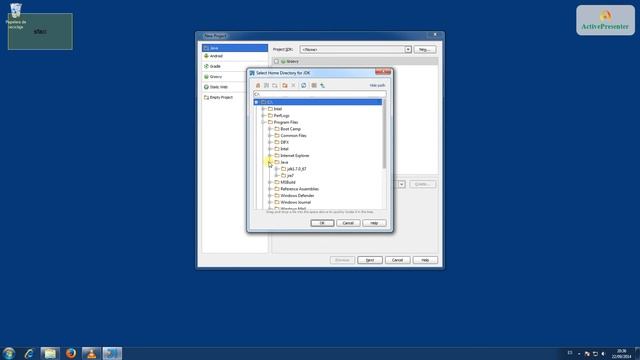
Task: Click the Hide path link
Action: [377, 85]
